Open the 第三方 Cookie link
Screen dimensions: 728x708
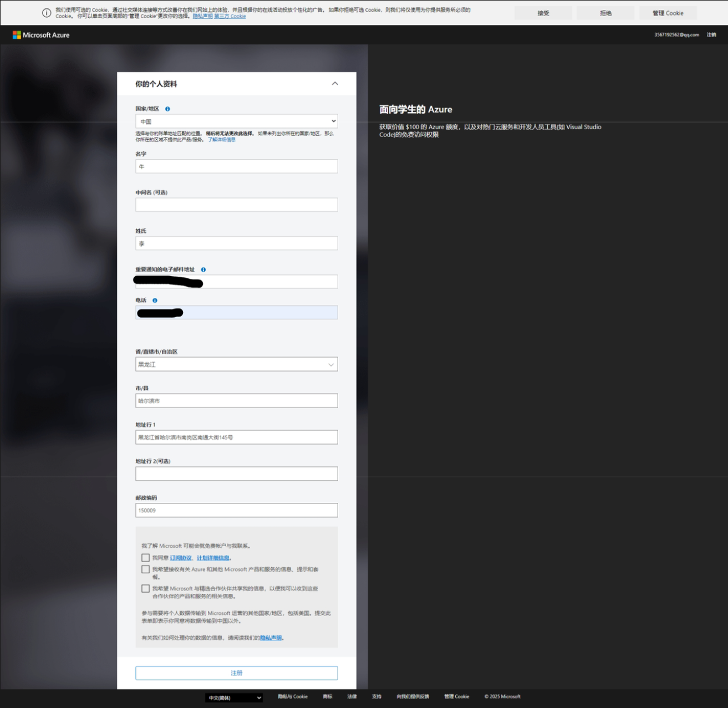[230, 16]
